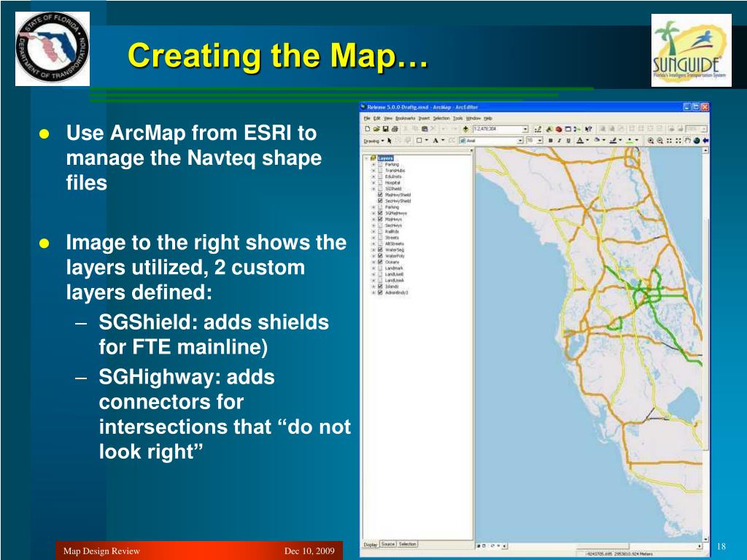
Task: Uncheck the Oceans layer checkbox
Action: [x=380, y=262]
